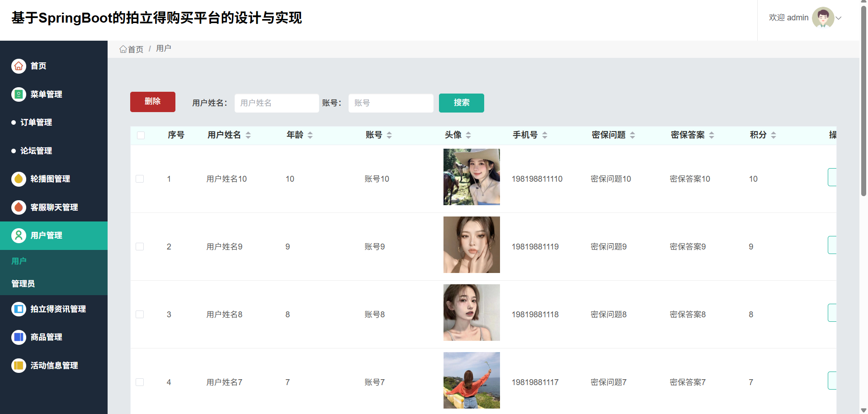868x414 pixels.
Task: Open the admin account dropdown chevron
Action: 839,18
